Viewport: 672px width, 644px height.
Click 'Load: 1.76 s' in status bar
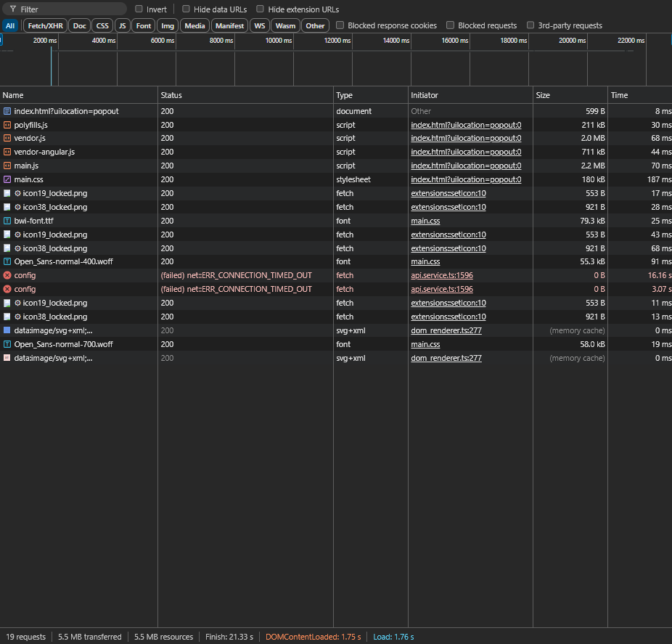click(393, 637)
